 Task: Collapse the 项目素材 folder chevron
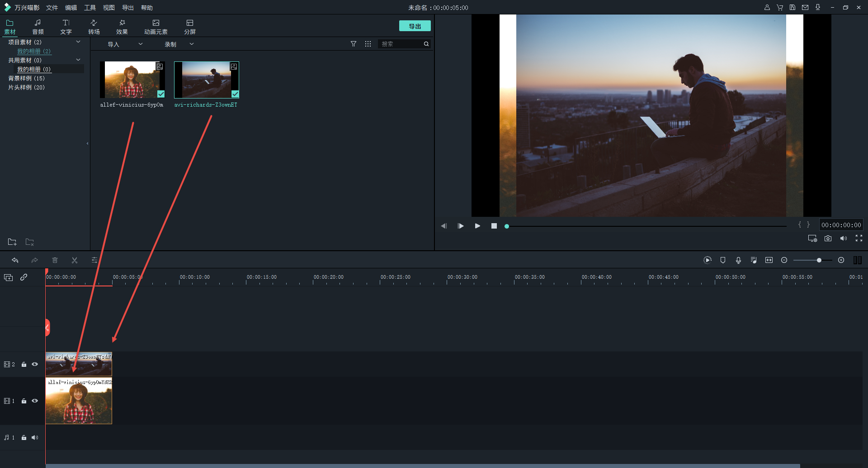coord(78,42)
